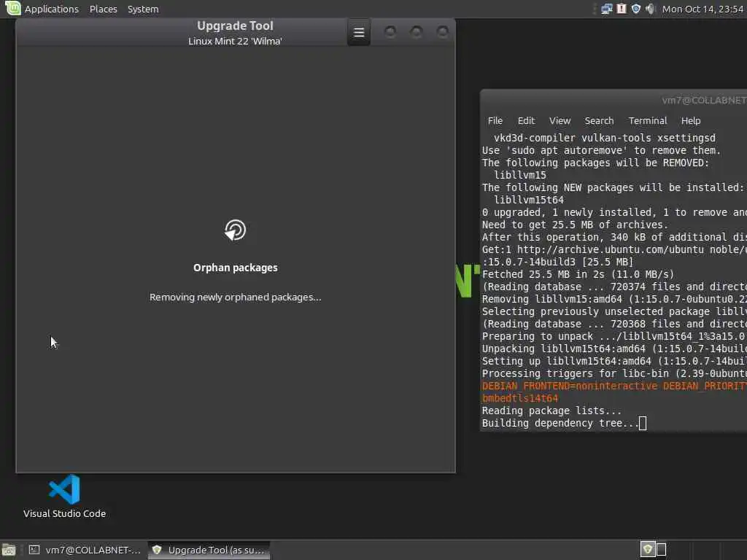
Task: Open the File menu in the terminal window
Action: [495, 120]
